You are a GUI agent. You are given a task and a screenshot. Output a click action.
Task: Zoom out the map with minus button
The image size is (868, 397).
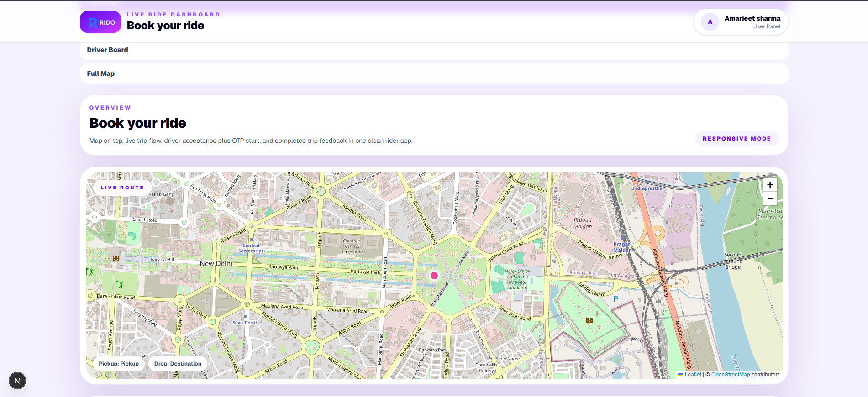770,198
